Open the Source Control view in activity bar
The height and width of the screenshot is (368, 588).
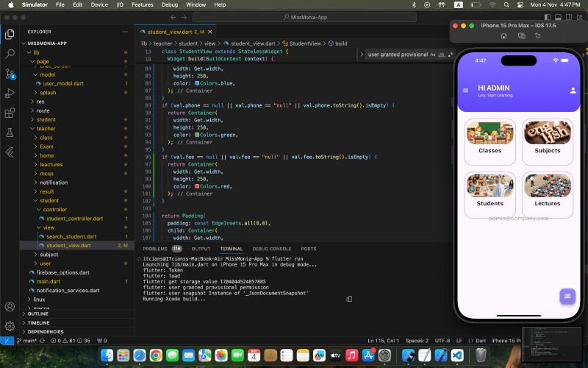pyautogui.click(x=10, y=74)
